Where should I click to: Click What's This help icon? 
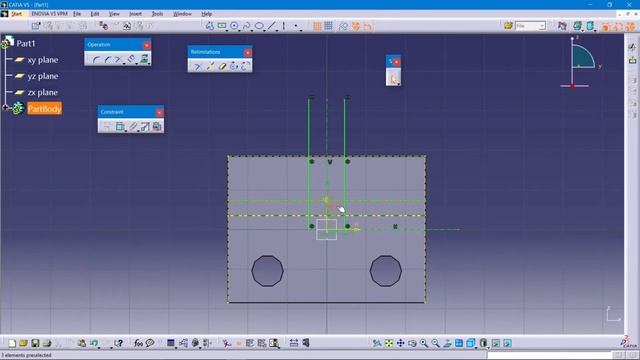pos(118,343)
